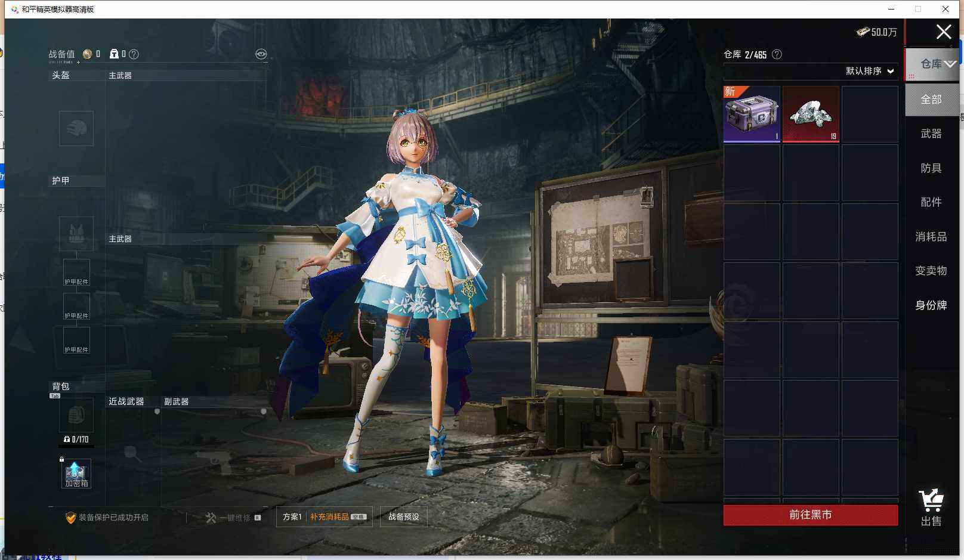Select the topmost 护甲配件 attachment slot
The height and width of the screenshot is (560, 964).
click(x=76, y=273)
